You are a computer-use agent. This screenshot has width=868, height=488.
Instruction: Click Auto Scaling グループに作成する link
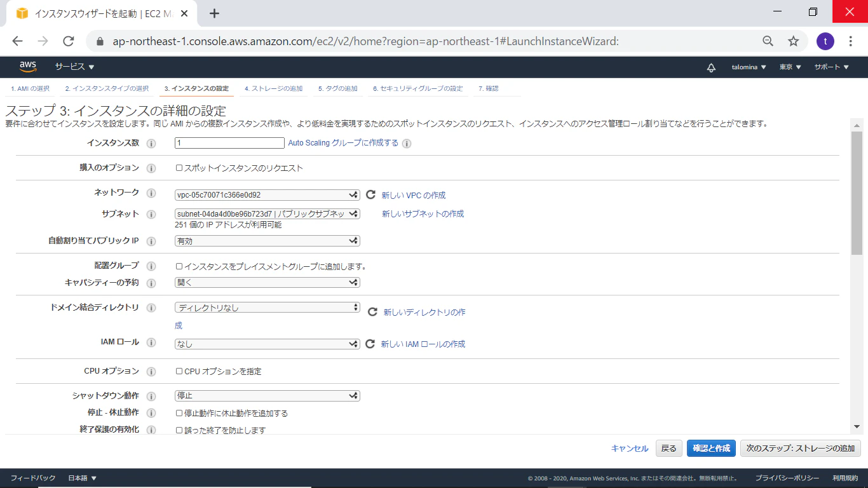(343, 143)
